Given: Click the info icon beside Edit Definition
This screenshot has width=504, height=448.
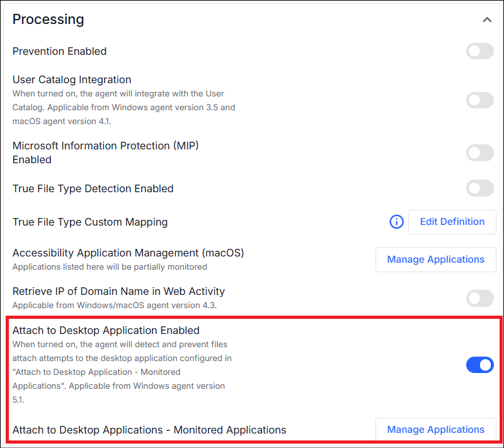Looking at the screenshot, I should [396, 222].
